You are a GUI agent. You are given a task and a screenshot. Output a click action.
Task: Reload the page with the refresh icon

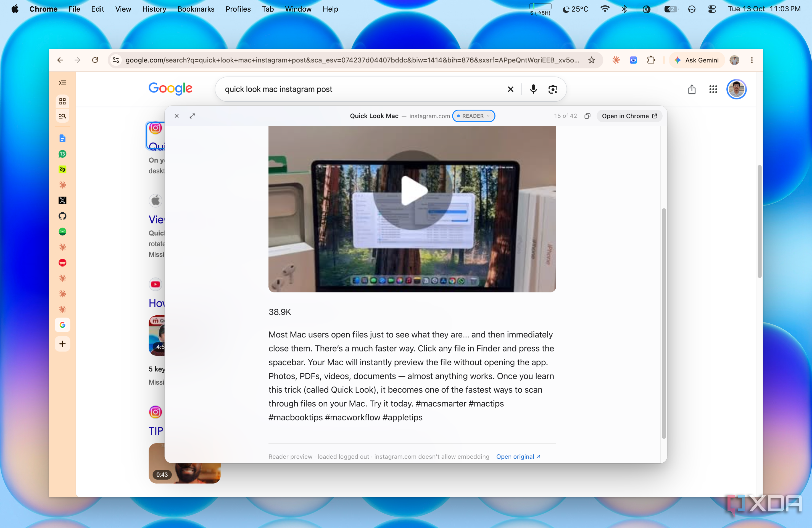point(95,60)
